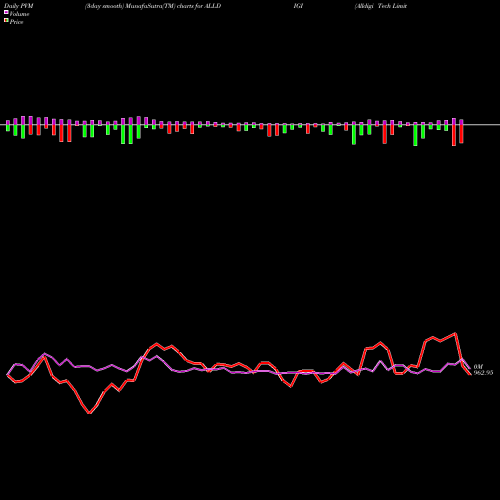Click the '(3day smooth) MunafaSutra(TM) charts for ALLD' text
Screen dimensions: 500x500
pos(153,6)
